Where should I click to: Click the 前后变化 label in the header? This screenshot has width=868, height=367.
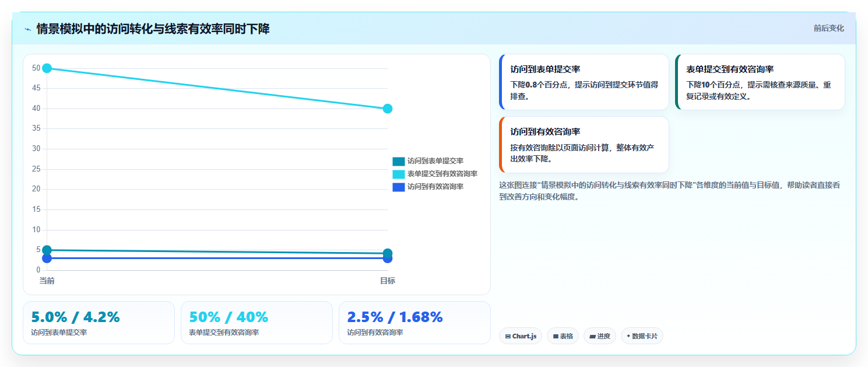coord(828,28)
